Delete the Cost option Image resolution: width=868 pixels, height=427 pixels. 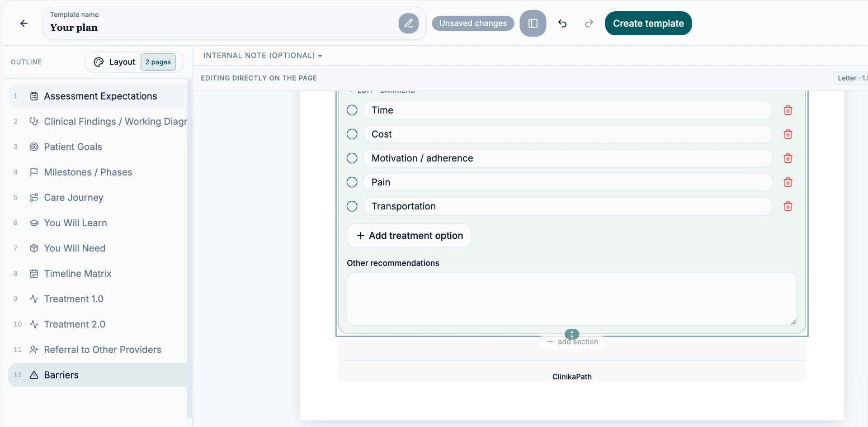tap(788, 134)
